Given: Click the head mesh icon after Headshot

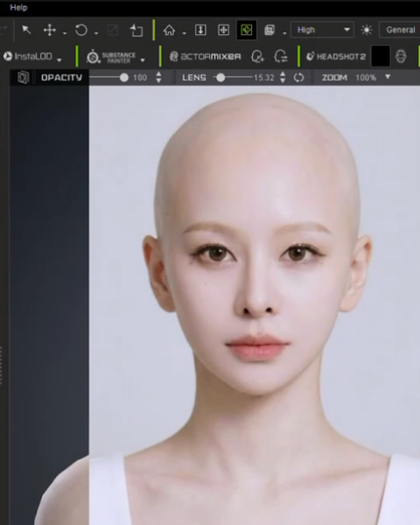Looking at the screenshot, I should click(x=401, y=57).
